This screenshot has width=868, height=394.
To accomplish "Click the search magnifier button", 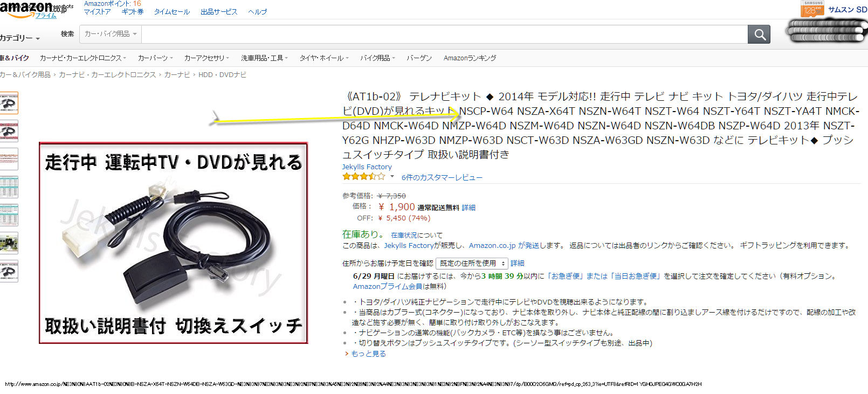I will (759, 34).
